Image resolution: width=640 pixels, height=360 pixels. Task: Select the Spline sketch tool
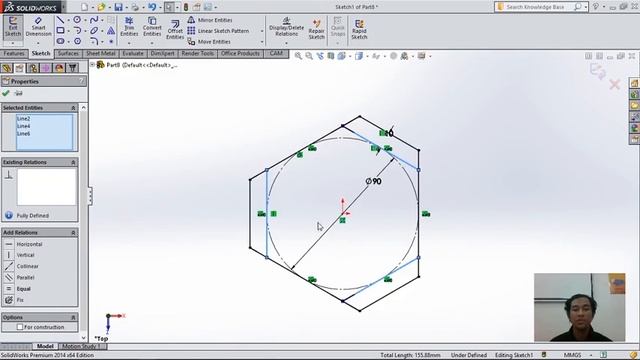click(94, 20)
